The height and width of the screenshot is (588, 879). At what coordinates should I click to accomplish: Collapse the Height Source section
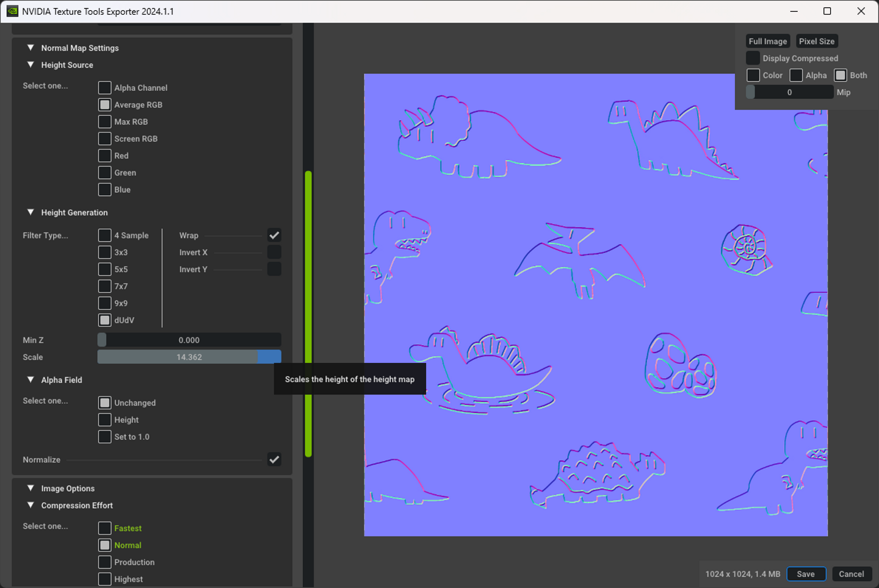[x=31, y=65]
